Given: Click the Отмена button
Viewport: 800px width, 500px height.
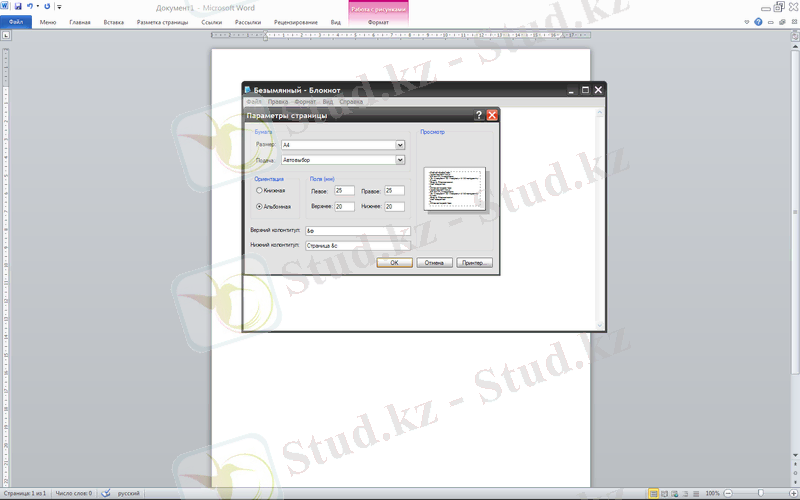Looking at the screenshot, I should 434,263.
